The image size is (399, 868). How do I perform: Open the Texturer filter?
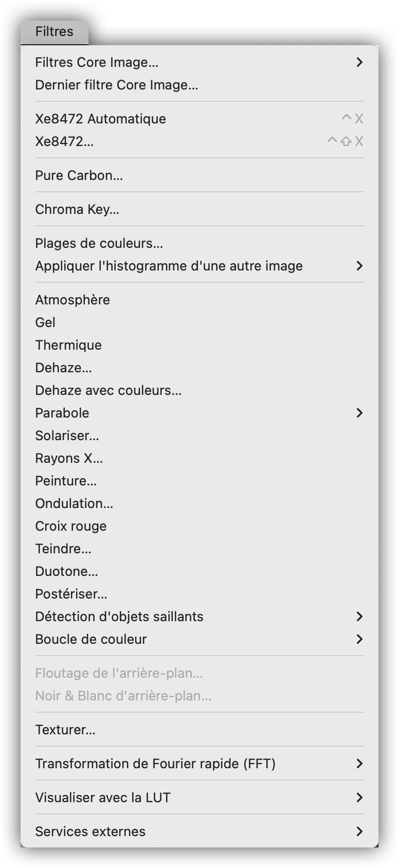[x=65, y=730]
